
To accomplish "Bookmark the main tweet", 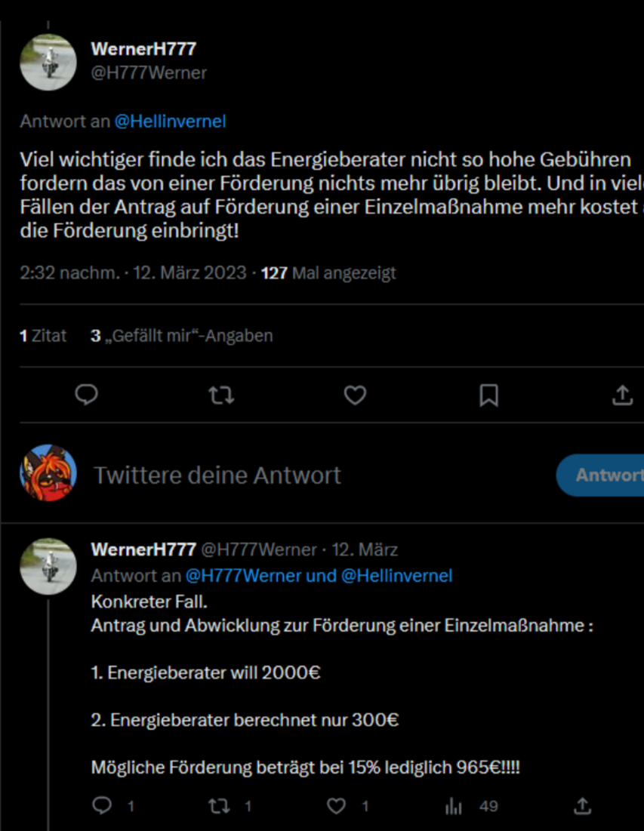I will [x=488, y=395].
